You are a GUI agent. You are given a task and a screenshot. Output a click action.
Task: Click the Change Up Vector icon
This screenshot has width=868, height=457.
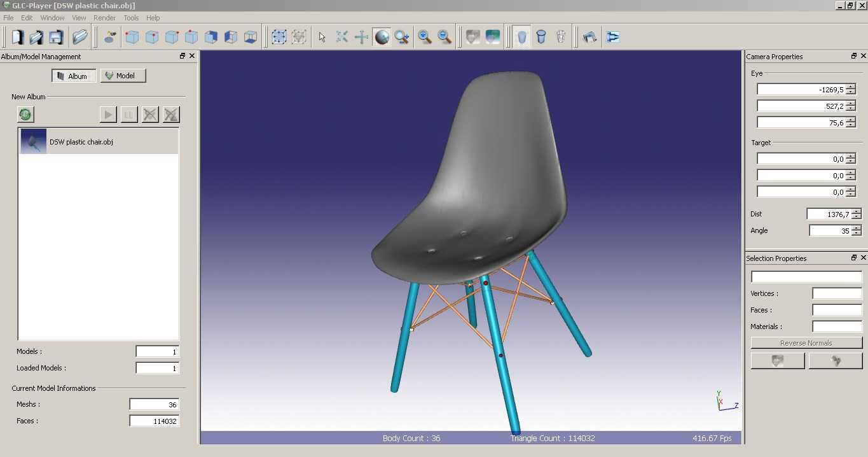[110, 37]
